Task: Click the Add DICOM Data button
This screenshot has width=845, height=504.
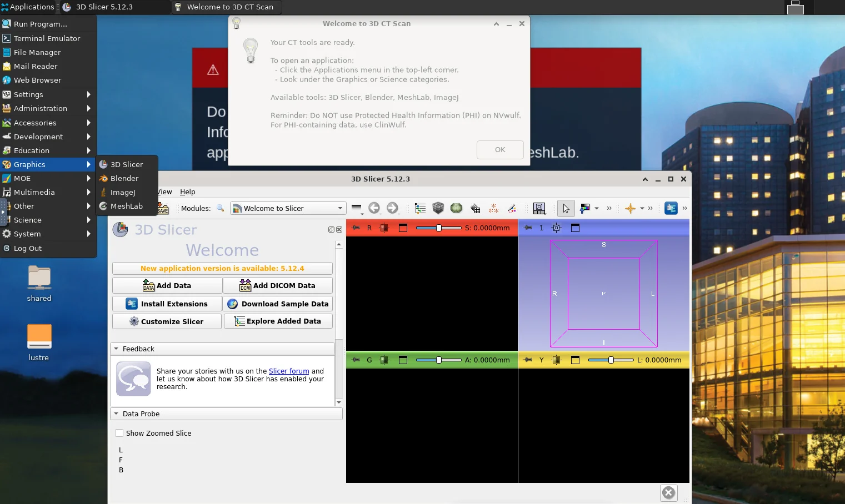Action: click(278, 285)
